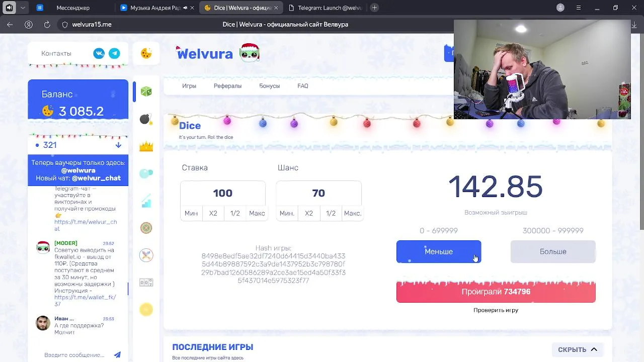This screenshot has height=362, width=644.
Task: Click the Telegram contact icon
Action: coord(115,53)
